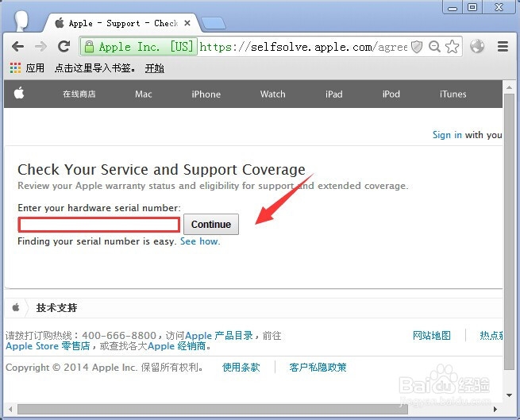The image size is (520, 420).
Task: Click the 400-666-8800 hotline number text
Action: (x=119, y=336)
